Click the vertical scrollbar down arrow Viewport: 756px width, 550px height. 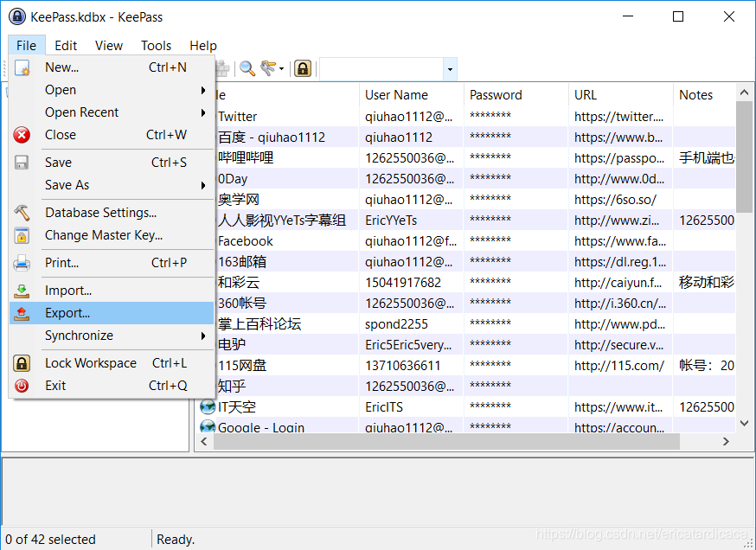coord(744,423)
